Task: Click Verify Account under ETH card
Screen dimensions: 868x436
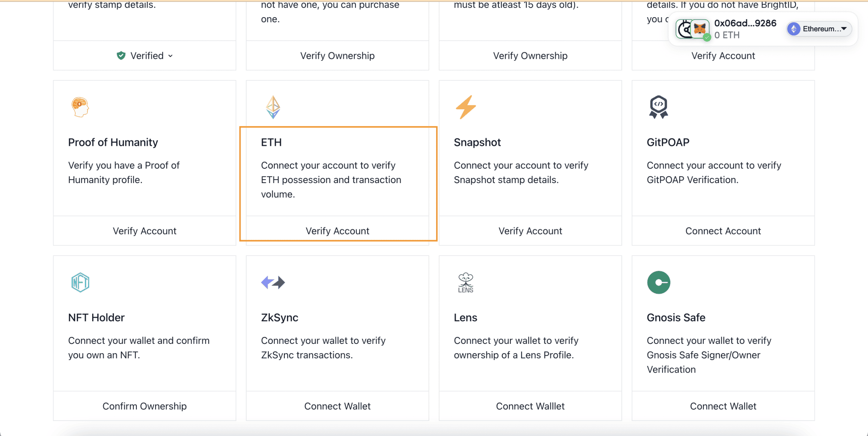Action: [x=338, y=231]
